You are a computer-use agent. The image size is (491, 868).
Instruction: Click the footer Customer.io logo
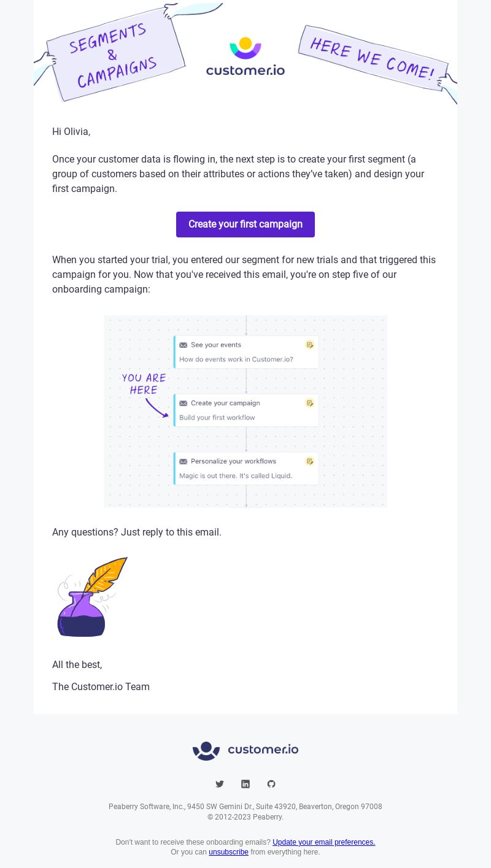pyautogui.click(x=245, y=750)
